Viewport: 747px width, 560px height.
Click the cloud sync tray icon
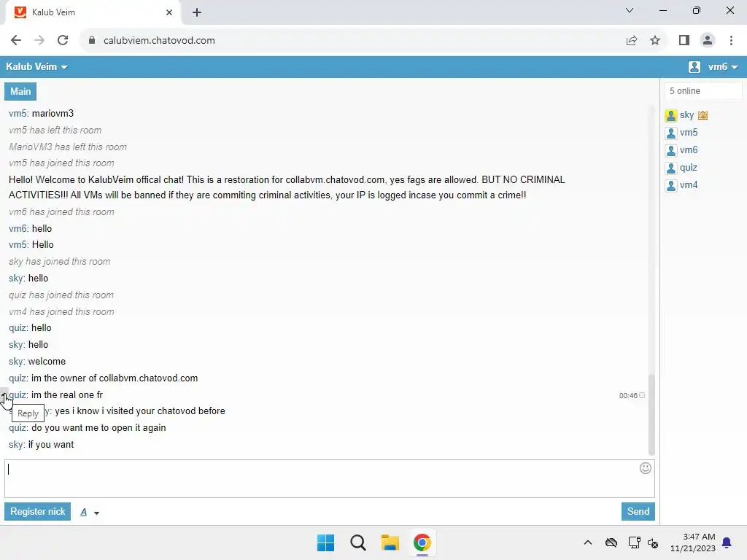click(x=611, y=542)
